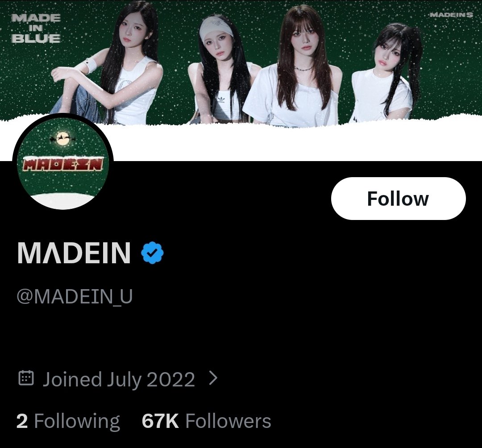View the Made In Blue banner image

(x=241, y=63)
